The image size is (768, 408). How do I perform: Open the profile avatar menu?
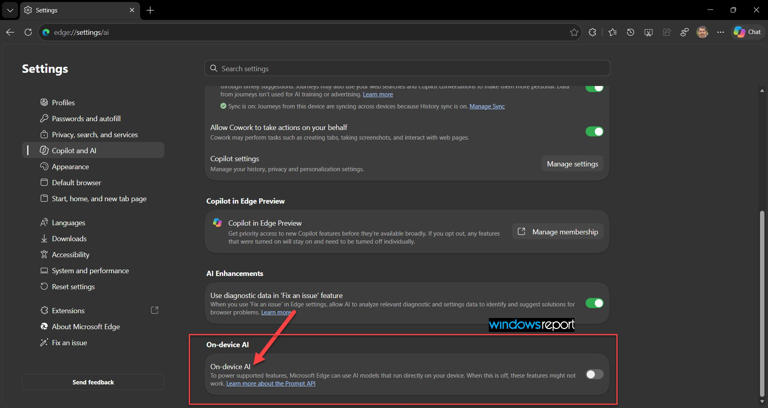pyautogui.click(x=702, y=32)
